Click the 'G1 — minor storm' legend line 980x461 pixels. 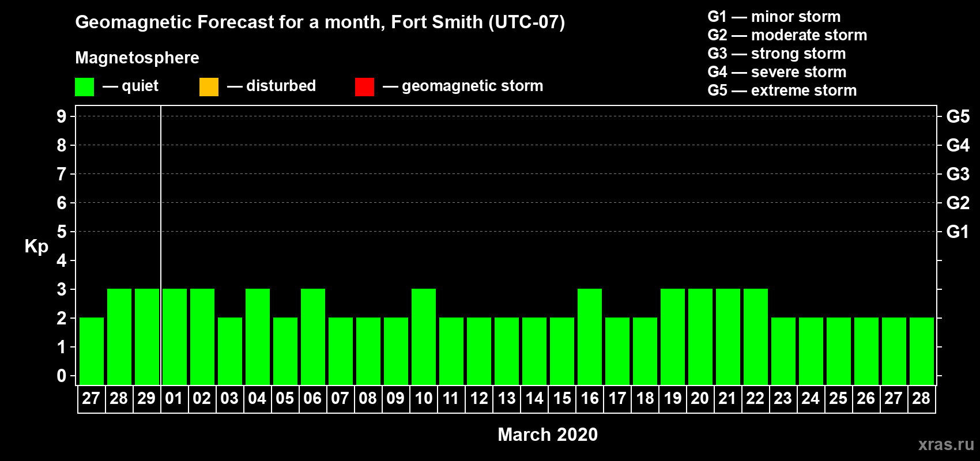point(774,17)
